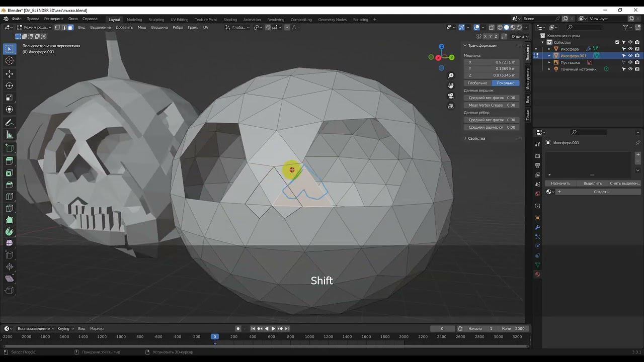Switch to material preview shading

pyautogui.click(x=513, y=27)
